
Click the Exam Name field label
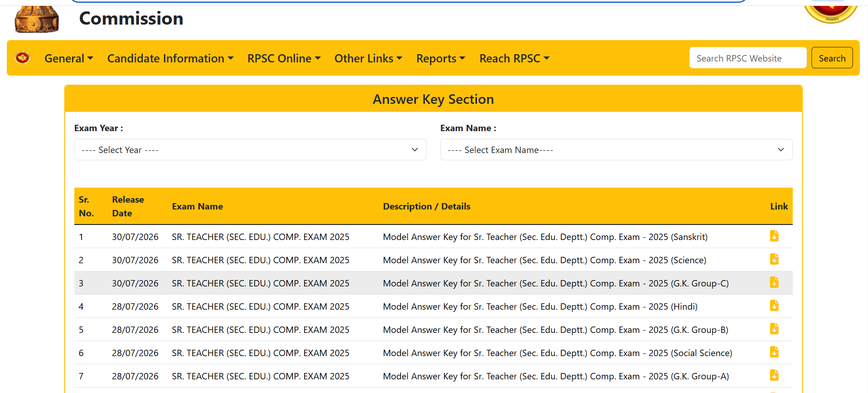click(468, 128)
